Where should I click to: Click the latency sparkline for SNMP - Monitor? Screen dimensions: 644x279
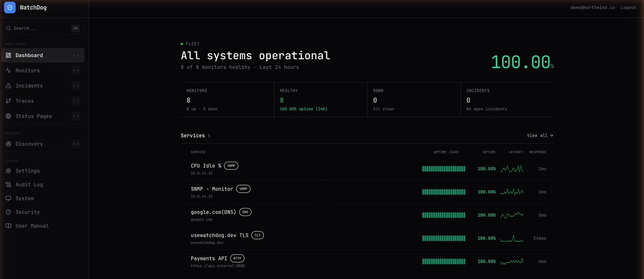[512, 192]
